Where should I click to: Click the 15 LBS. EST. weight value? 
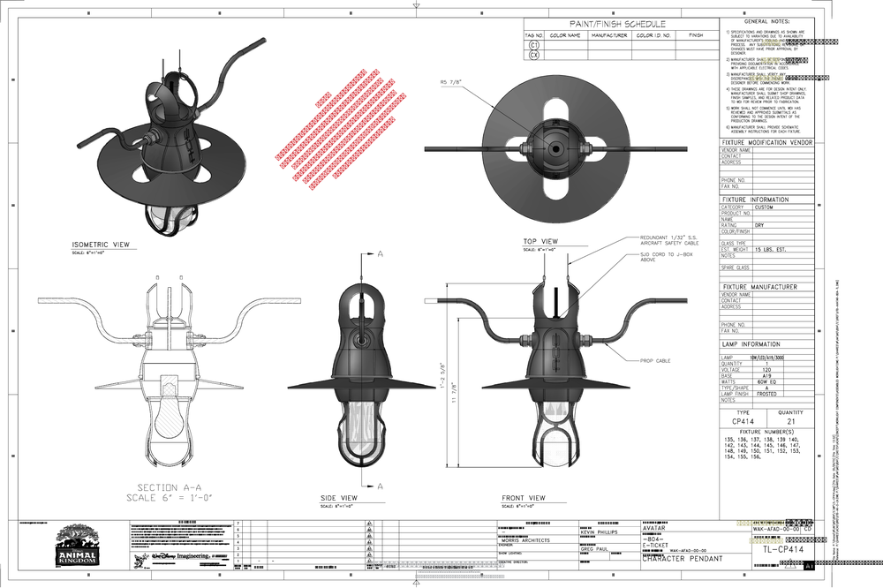pyautogui.click(x=770, y=250)
